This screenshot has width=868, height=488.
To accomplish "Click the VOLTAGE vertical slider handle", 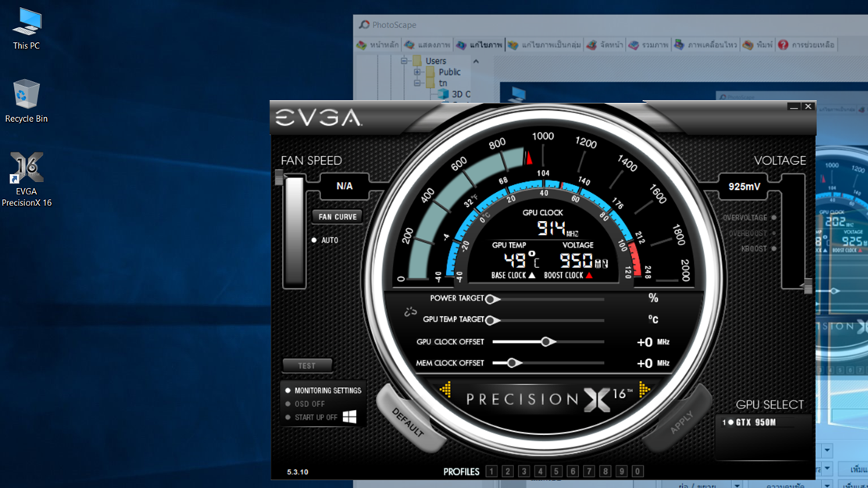I will (x=808, y=286).
